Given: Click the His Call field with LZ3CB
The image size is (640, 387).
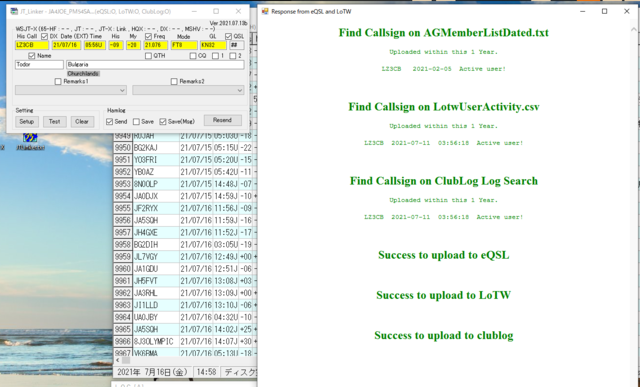Looking at the screenshot, I should 32,45.
